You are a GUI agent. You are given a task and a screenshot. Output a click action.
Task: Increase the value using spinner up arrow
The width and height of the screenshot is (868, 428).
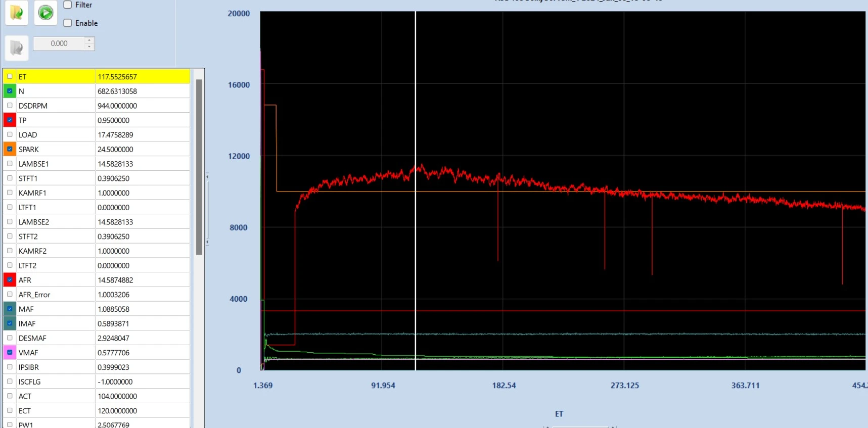tap(89, 40)
